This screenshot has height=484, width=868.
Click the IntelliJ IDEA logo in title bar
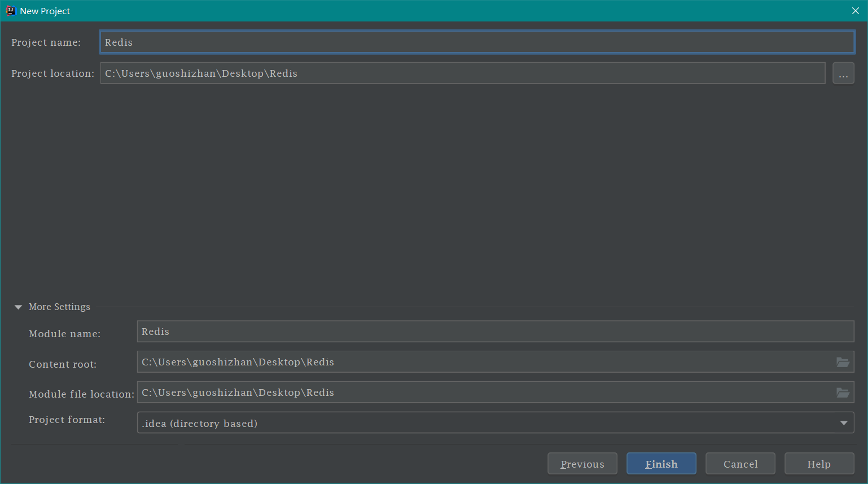(x=10, y=11)
